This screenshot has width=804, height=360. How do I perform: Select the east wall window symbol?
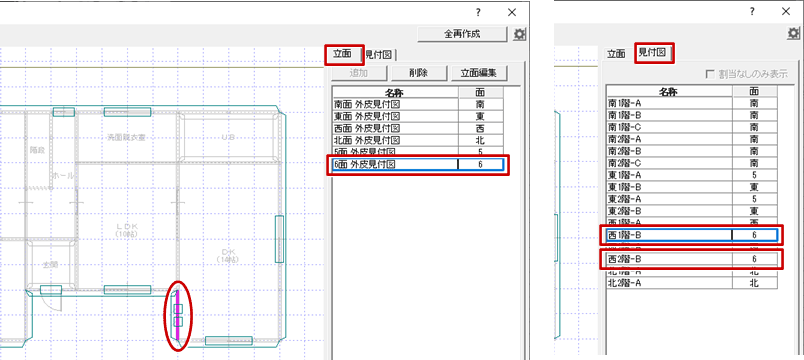(x=279, y=239)
